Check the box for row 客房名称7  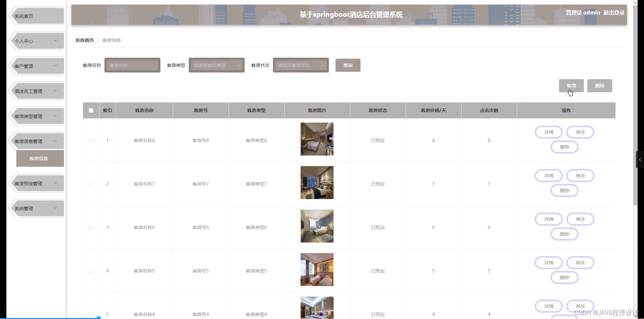click(91, 184)
